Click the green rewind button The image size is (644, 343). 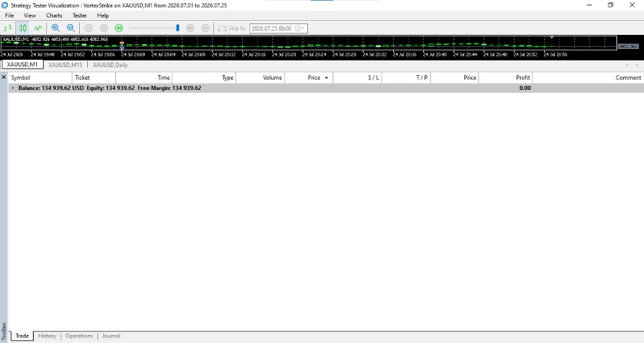[119, 28]
